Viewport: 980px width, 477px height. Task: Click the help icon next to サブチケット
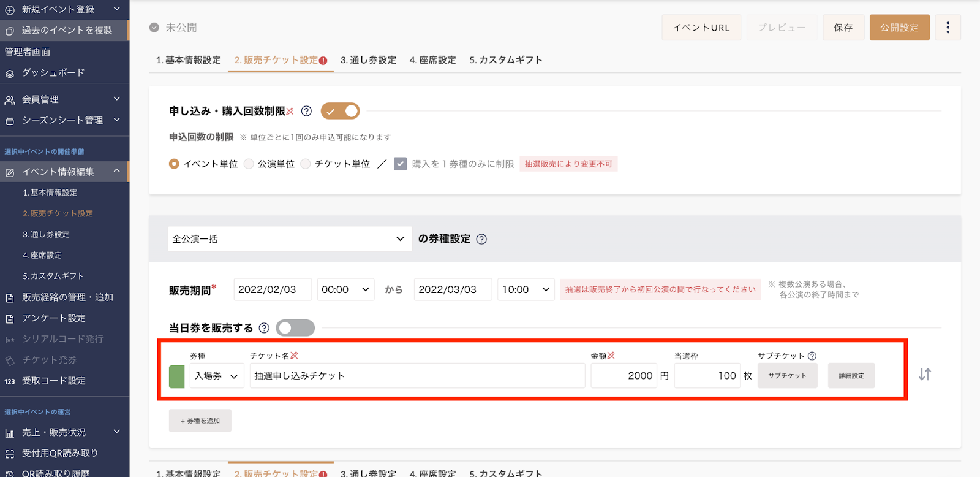pyautogui.click(x=812, y=356)
